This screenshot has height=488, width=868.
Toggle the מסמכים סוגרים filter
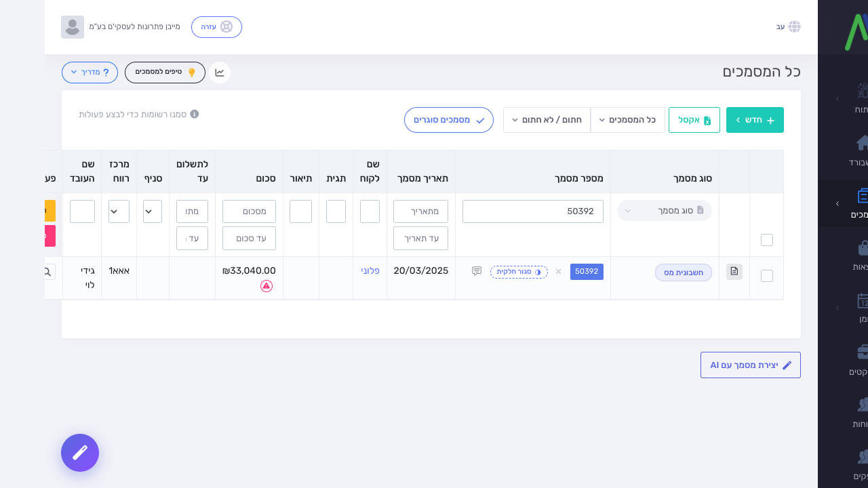click(449, 120)
